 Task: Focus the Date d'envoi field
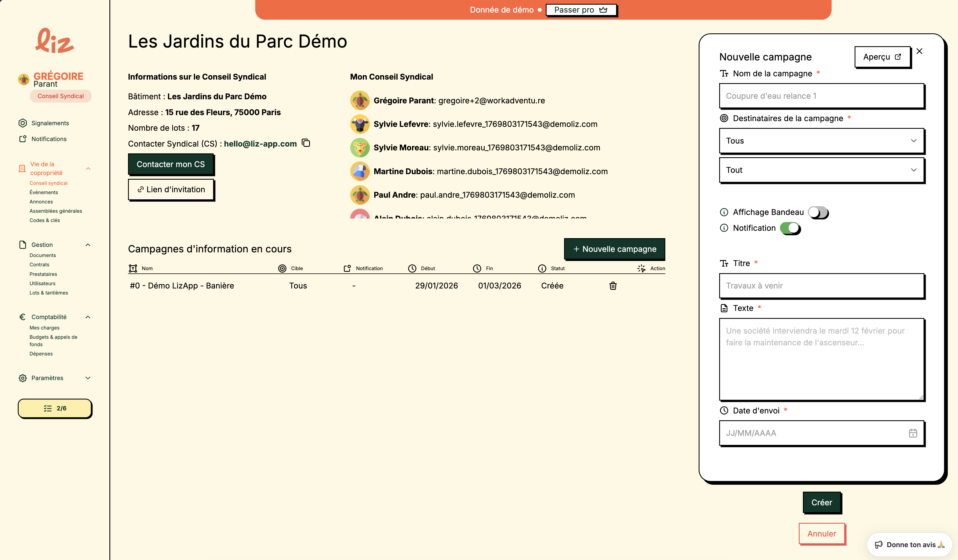821,433
